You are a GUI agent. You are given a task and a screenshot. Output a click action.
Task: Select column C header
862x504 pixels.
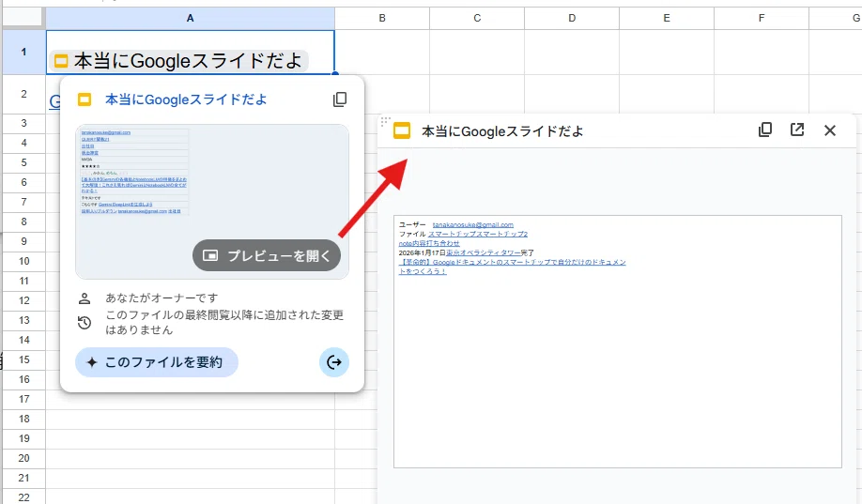[477, 18]
